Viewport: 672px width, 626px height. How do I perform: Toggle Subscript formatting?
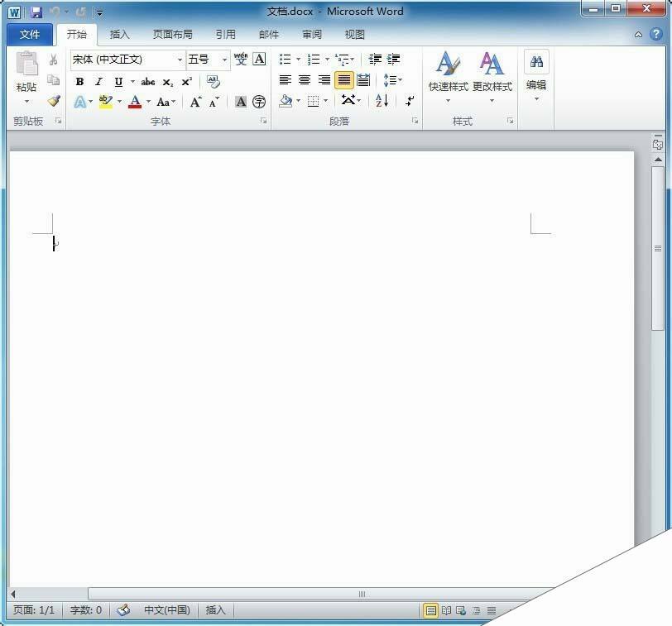[x=168, y=81]
